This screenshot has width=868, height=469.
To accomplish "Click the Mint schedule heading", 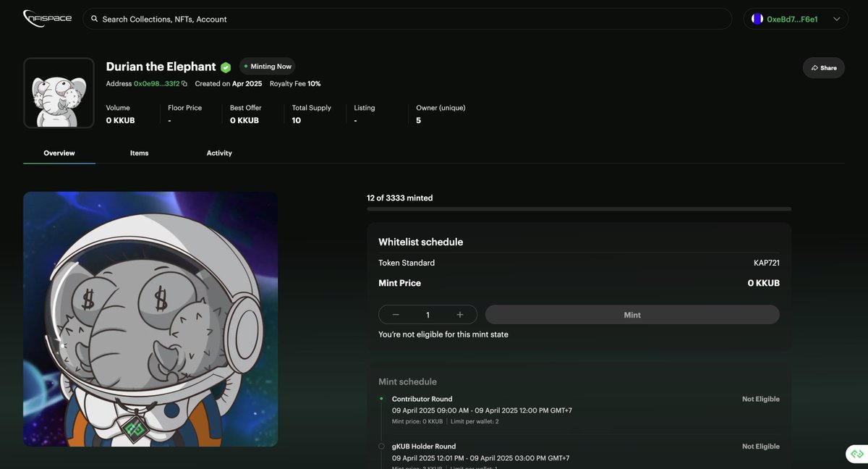I will [408, 381].
